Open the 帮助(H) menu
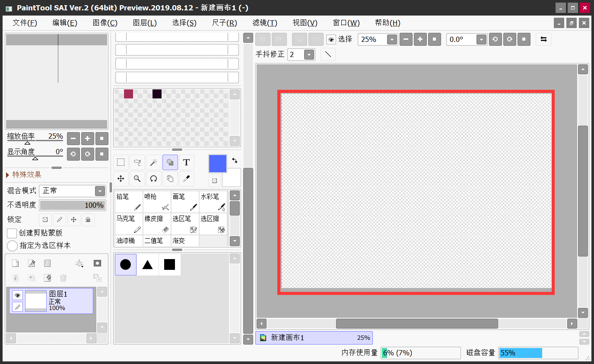The height and width of the screenshot is (364, 594). [x=388, y=23]
